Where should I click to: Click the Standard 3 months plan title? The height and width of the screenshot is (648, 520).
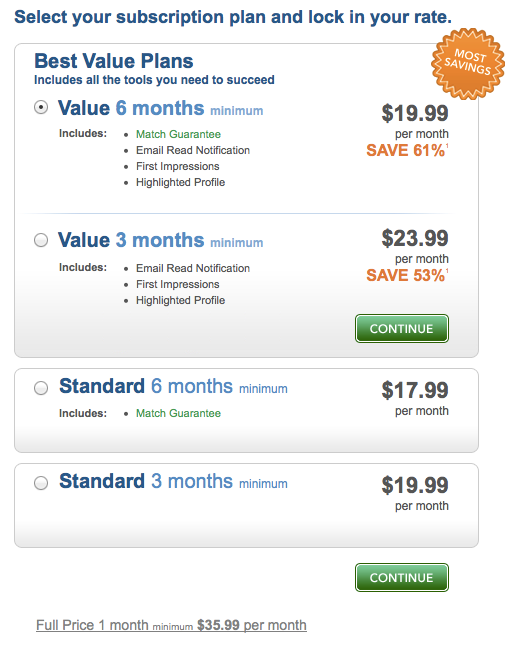173,481
